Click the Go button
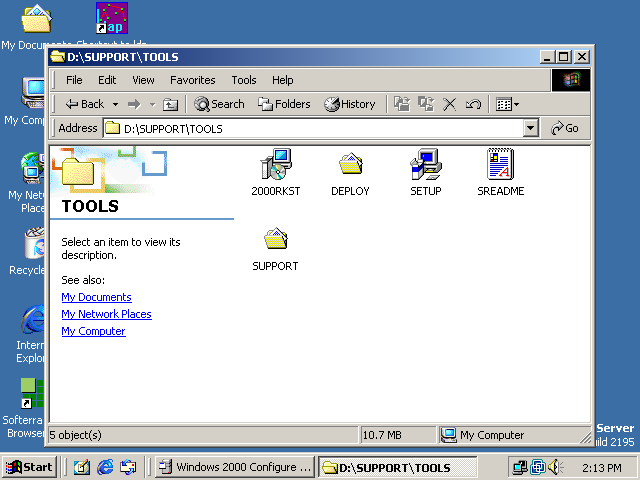640x480 pixels. [x=565, y=129]
